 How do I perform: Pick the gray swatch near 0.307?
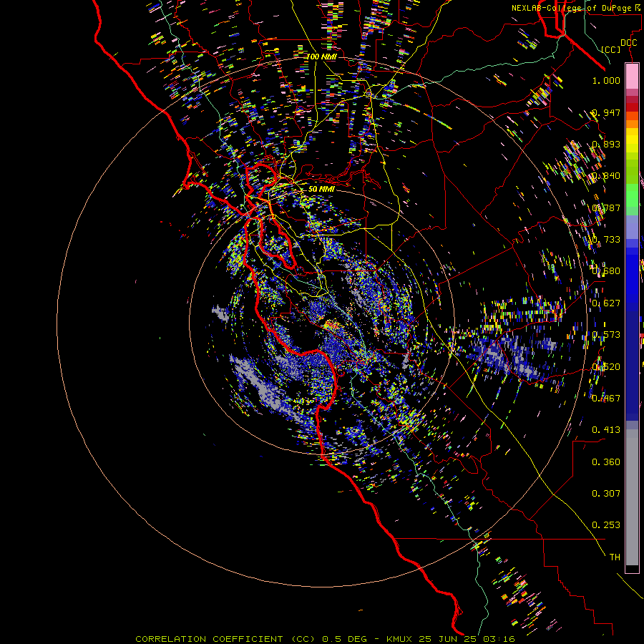tap(632, 497)
